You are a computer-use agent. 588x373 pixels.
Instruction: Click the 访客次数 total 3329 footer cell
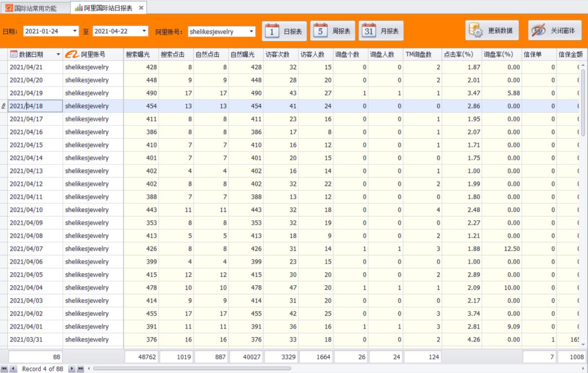pos(280,357)
